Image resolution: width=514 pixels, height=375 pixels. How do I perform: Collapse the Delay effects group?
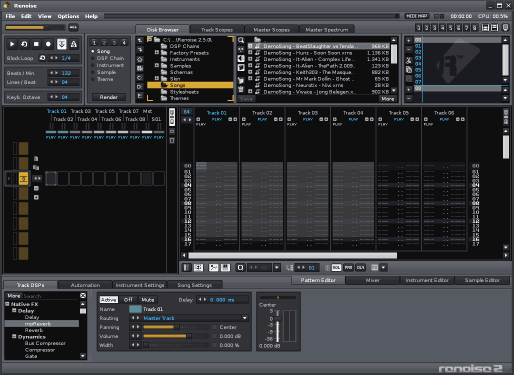[14, 310]
